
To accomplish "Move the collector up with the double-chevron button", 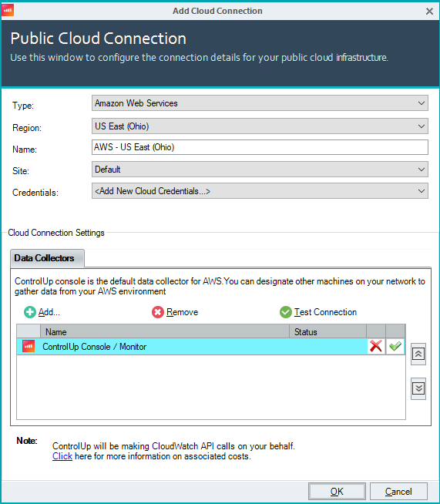I will pyautogui.click(x=418, y=354).
